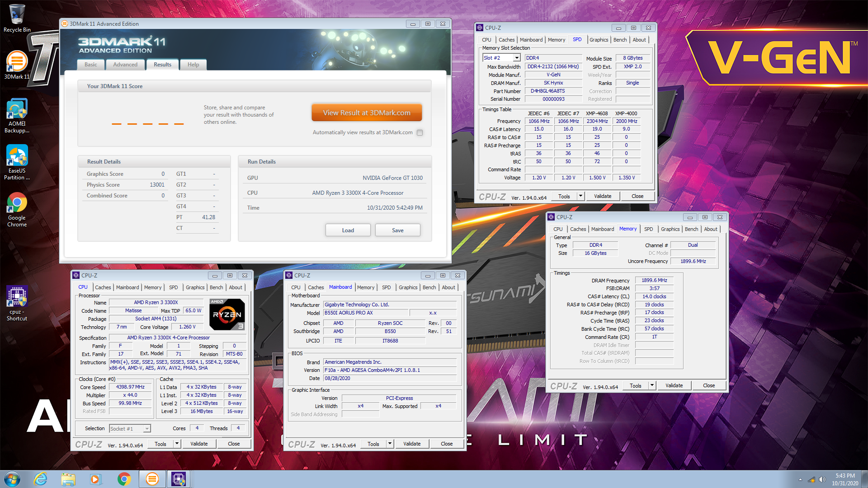The height and width of the screenshot is (488, 868).
Task: Click the volume speaker tray icon
Action: pyautogui.click(x=822, y=479)
